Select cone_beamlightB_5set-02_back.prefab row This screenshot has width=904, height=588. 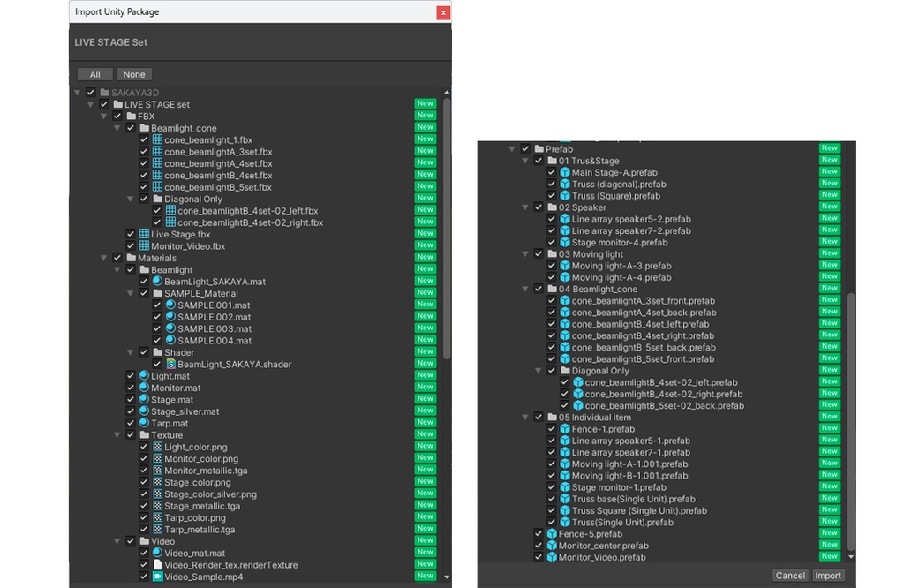click(x=667, y=406)
